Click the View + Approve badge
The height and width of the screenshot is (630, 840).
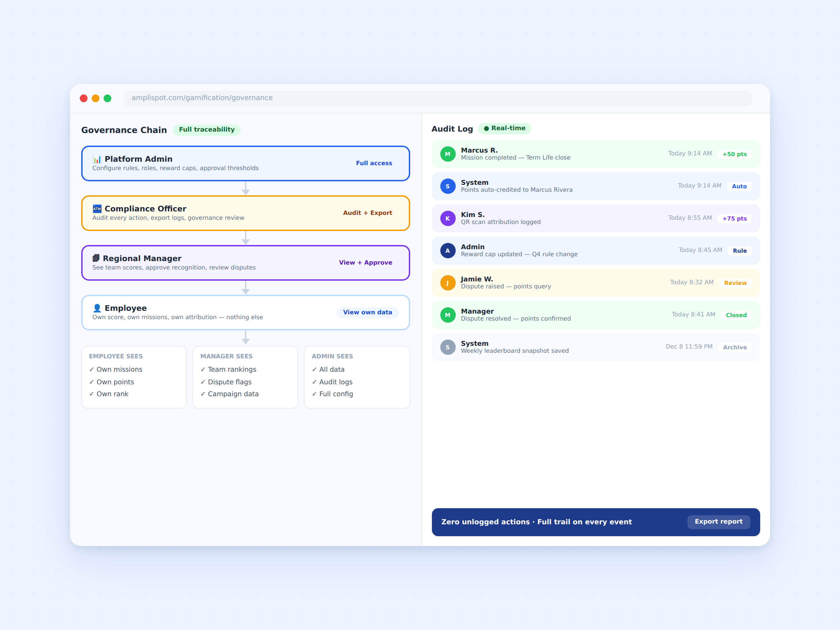tap(365, 263)
